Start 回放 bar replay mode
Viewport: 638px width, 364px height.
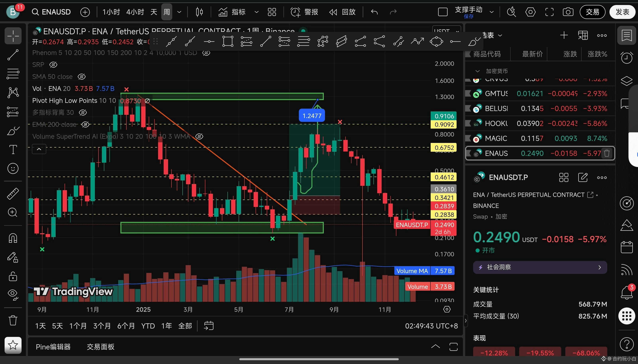coord(342,12)
